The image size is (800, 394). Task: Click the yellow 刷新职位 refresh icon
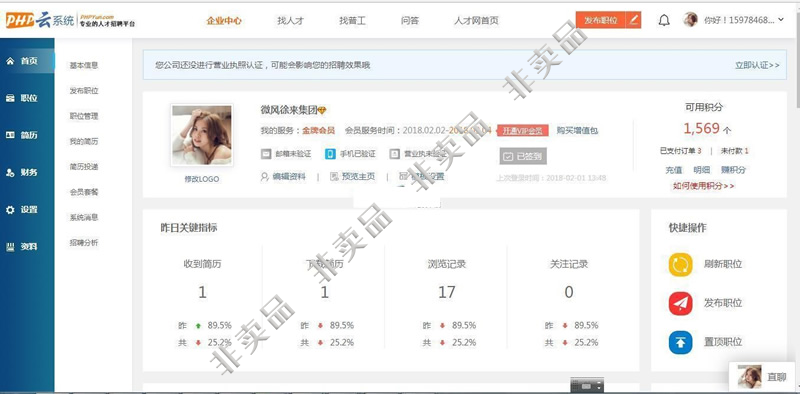681,265
